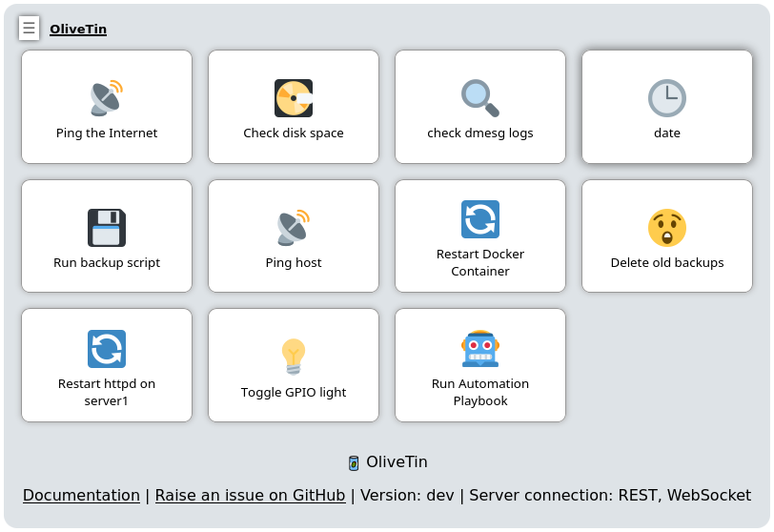
Task: Click the magnifying glass on check dmesg logs
Action: pos(480,97)
